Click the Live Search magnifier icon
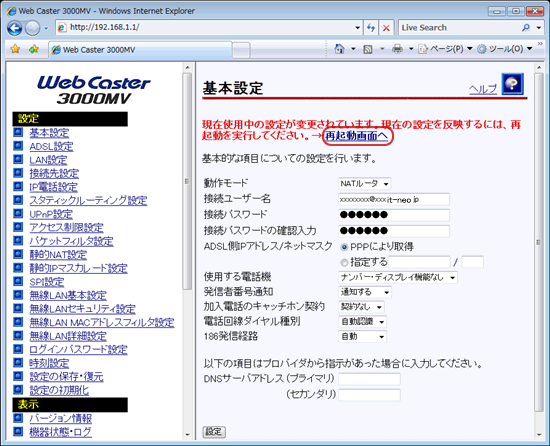 (x=525, y=28)
